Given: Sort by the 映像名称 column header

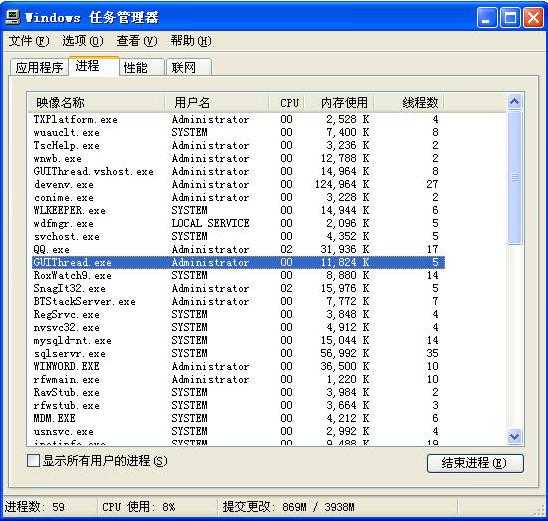Looking at the screenshot, I should [96, 103].
